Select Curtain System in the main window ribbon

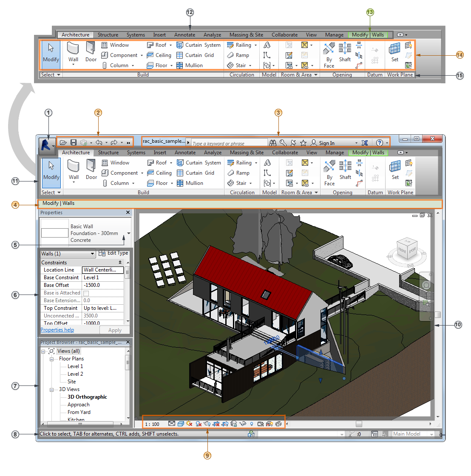(199, 163)
